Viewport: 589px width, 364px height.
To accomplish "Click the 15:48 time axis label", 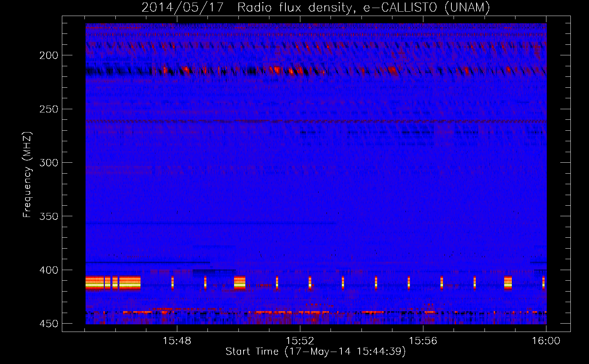I will (x=177, y=341).
